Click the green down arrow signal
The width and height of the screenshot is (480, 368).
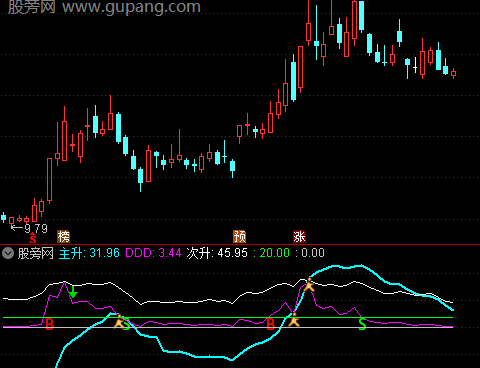[73, 292]
